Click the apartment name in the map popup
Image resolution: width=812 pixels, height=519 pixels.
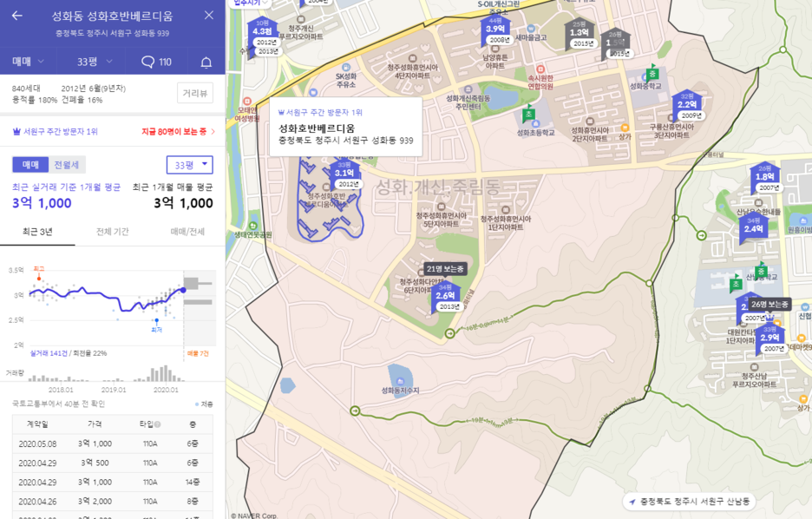pos(317,128)
